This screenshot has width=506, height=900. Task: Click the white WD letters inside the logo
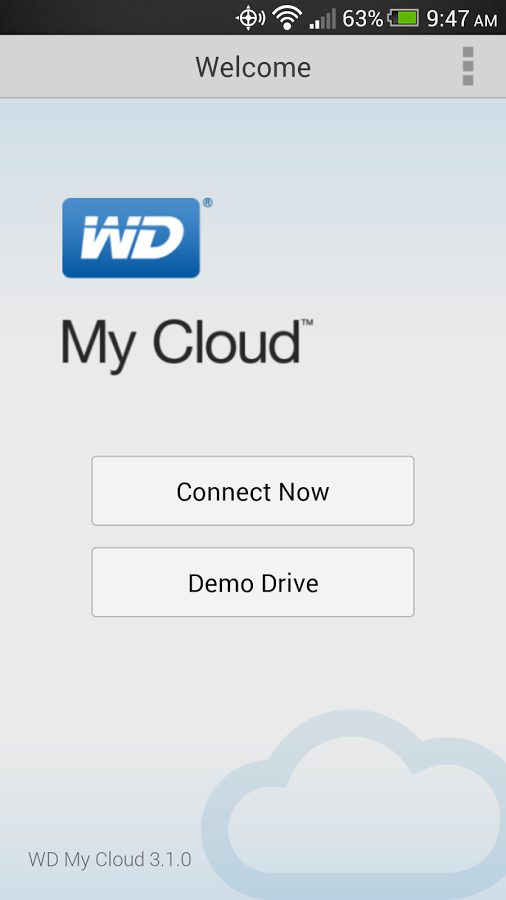(133, 238)
